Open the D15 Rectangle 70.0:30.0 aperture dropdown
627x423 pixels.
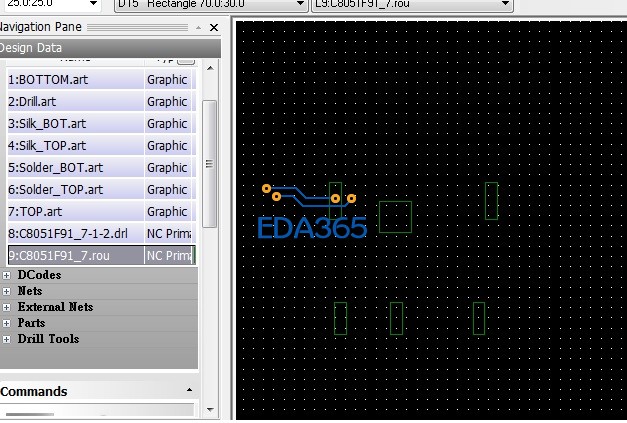pyautogui.click(x=300, y=4)
